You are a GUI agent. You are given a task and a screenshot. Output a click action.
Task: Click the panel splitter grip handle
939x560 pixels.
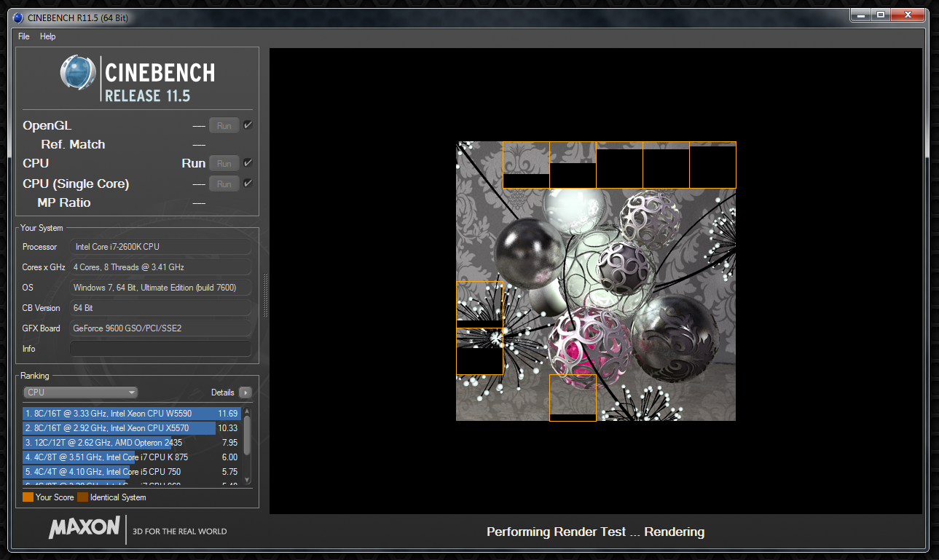point(265,295)
